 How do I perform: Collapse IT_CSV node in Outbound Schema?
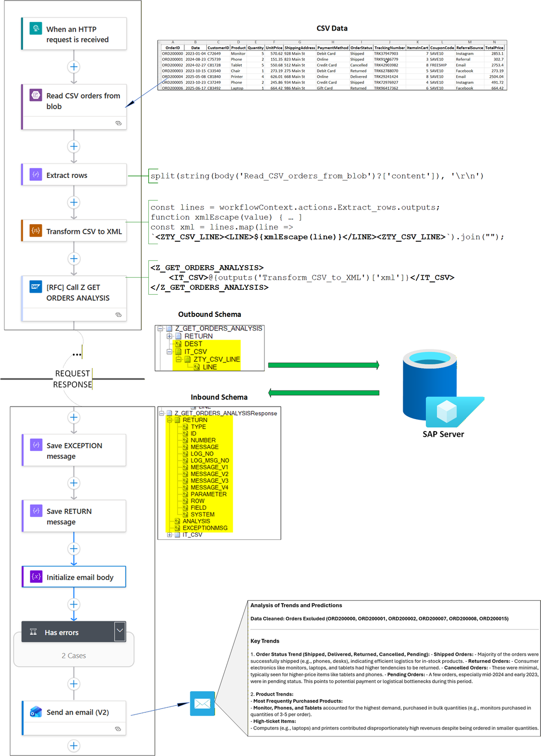point(169,352)
